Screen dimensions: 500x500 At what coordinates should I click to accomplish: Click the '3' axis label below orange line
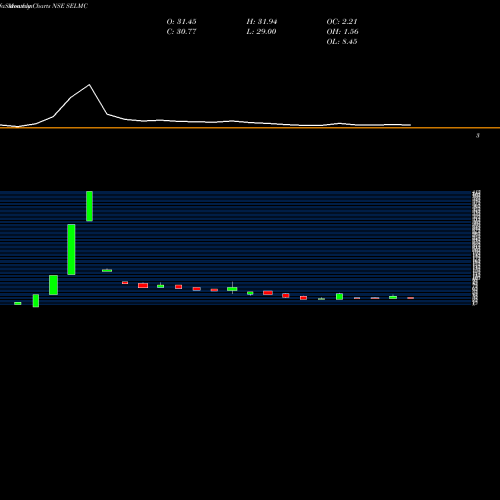[x=478, y=136]
